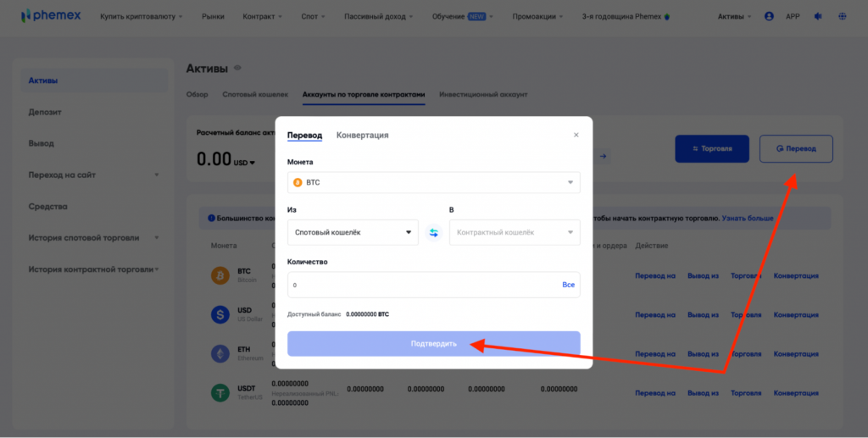868x438 pixels.
Task: Close the transfer dialog
Action: coord(576,135)
